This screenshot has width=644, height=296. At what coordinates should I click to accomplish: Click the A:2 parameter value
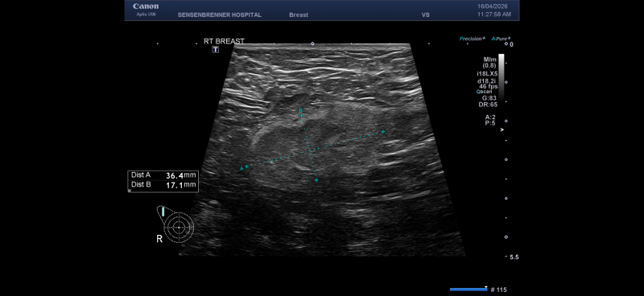490,117
